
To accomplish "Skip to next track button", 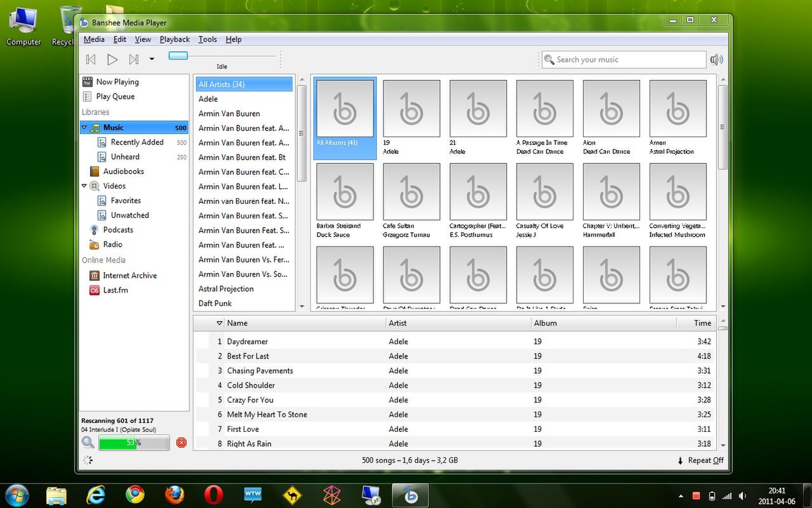I will (133, 59).
